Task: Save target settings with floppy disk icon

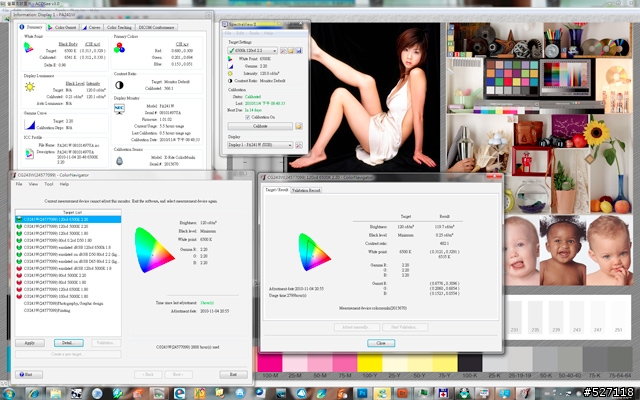Action: point(299,51)
